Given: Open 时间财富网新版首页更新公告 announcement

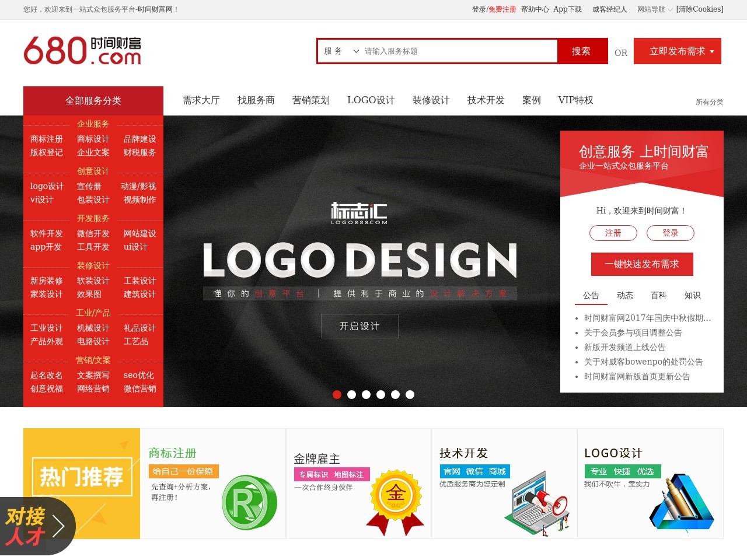Looking at the screenshot, I should point(637,377).
